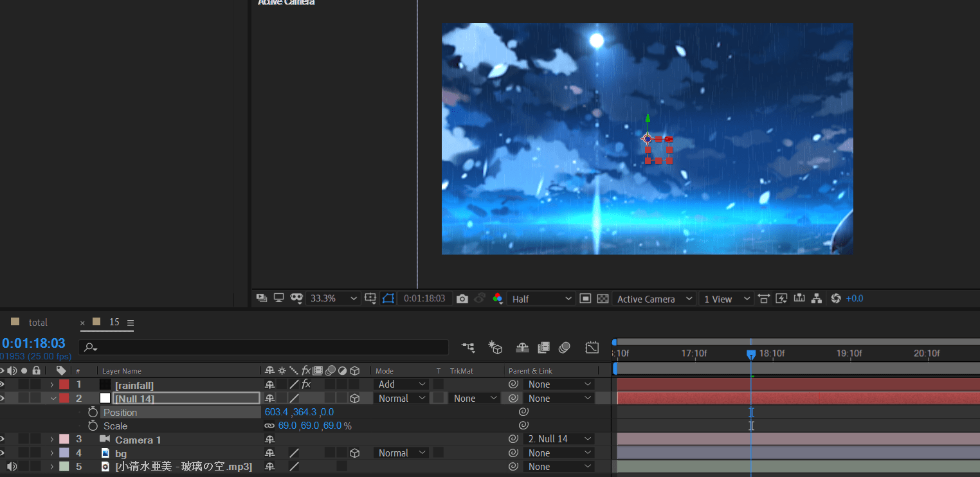Click the +0.0 exposure value
Image resolution: width=980 pixels, height=477 pixels.
[855, 298]
